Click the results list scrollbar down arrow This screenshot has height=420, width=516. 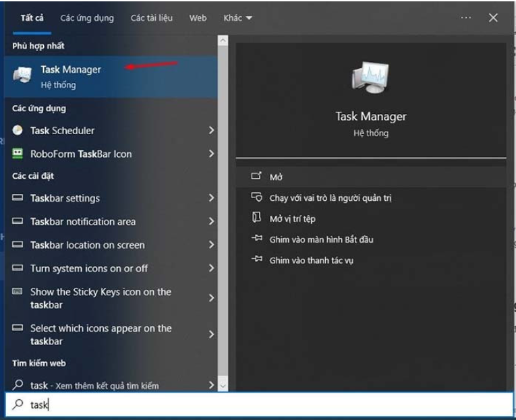click(223, 386)
